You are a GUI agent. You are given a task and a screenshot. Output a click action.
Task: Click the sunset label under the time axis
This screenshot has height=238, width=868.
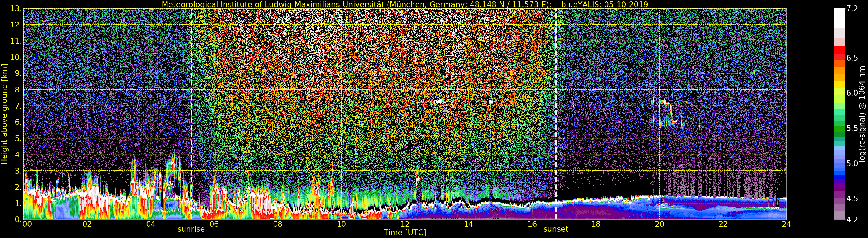pos(556,229)
